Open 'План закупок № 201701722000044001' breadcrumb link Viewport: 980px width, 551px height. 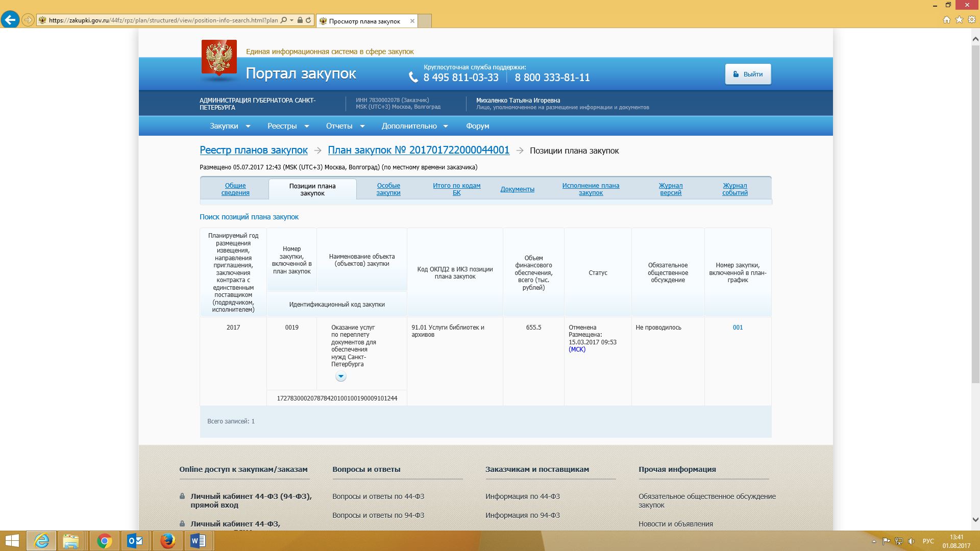click(419, 150)
